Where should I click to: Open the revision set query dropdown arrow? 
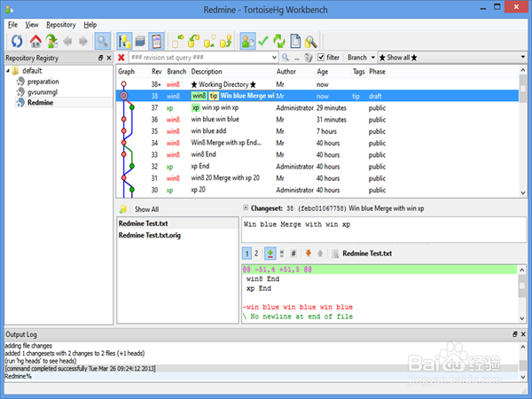click(x=274, y=58)
